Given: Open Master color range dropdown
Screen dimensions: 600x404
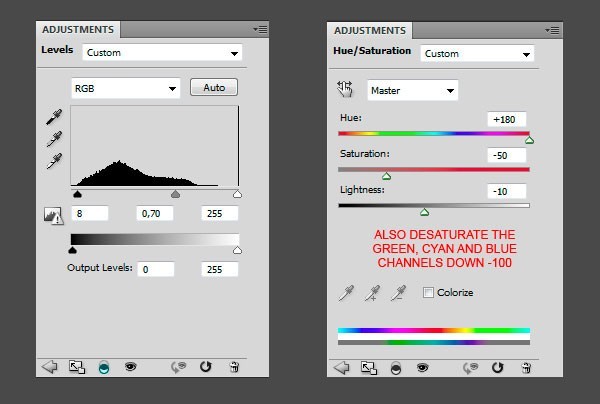Looking at the screenshot, I should point(412,90).
